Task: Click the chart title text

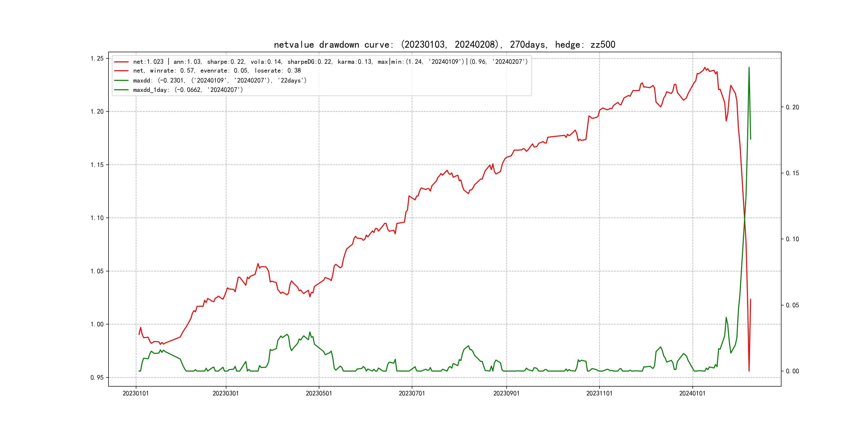Action: coord(444,44)
